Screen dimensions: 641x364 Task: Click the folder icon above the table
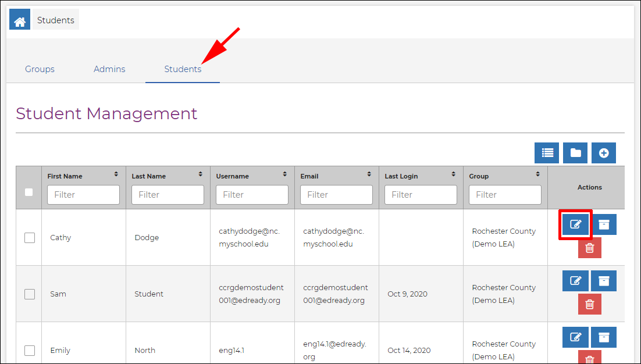pyautogui.click(x=575, y=153)
